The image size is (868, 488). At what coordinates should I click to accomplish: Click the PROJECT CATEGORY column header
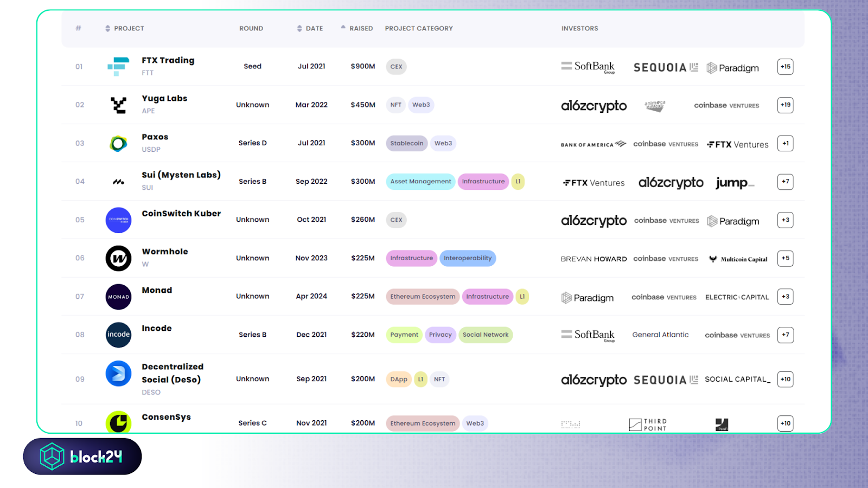pos(419,28)
